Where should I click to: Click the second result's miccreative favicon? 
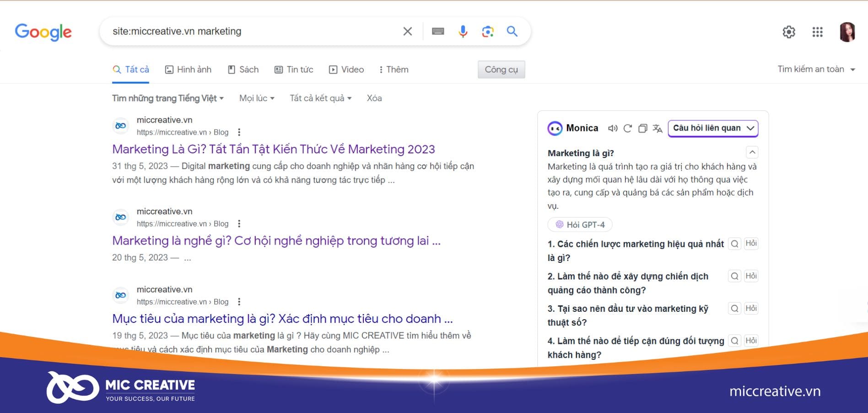(x=121, y=217)
